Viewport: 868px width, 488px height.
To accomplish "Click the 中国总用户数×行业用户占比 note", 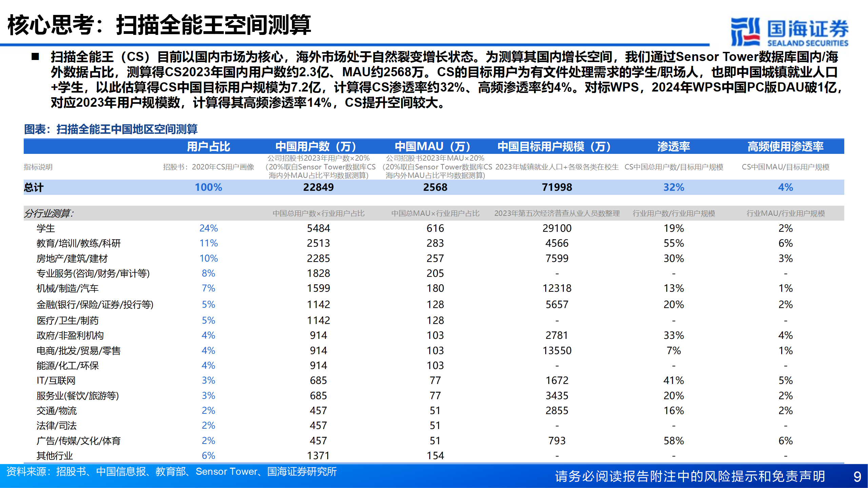I will coord(318,213).
